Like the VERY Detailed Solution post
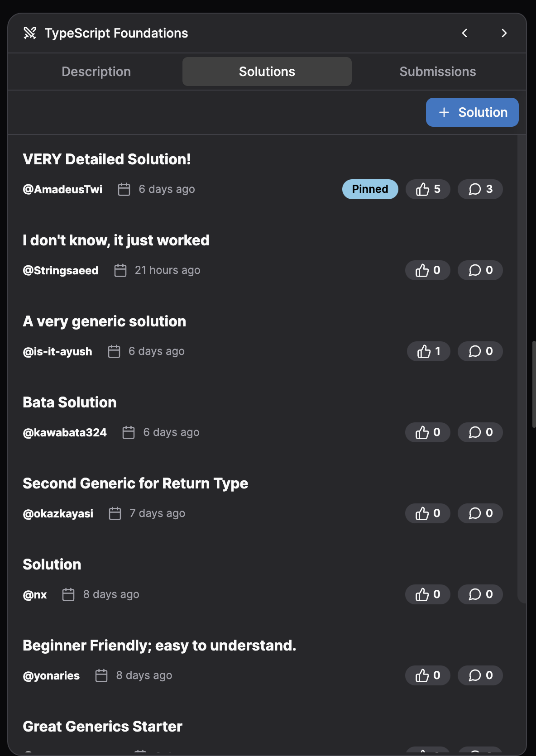536x756 pixels. [x=427, y=189]
